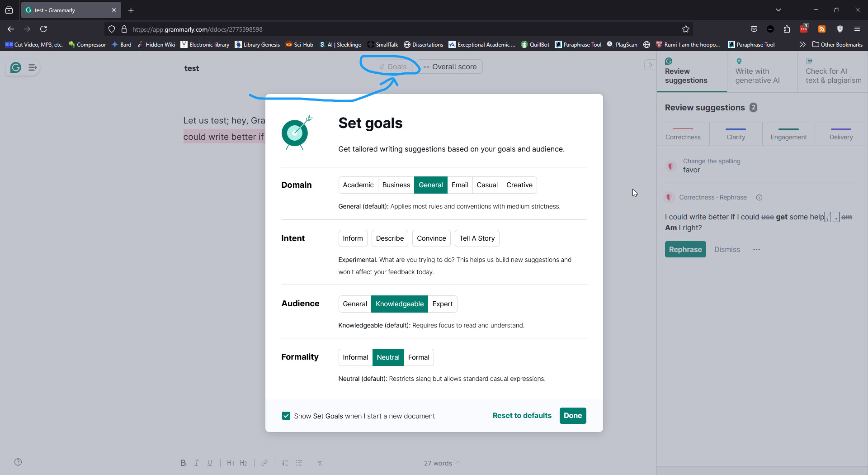The height and width of the screenshot is (475, 868).
Task: Insert a link using chain icon
Action: click(264, 463)
